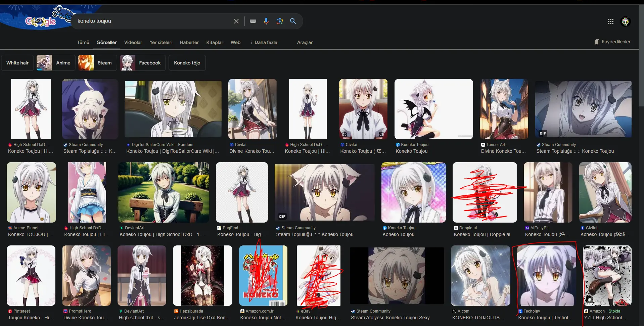Open the Google apps grid
This screenshot has height=327, width=644.
(611, 21)
